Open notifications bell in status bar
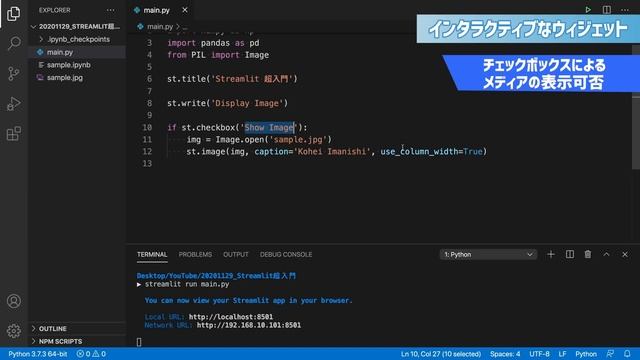This screenshot has height=360, width=640. point(627,354)
